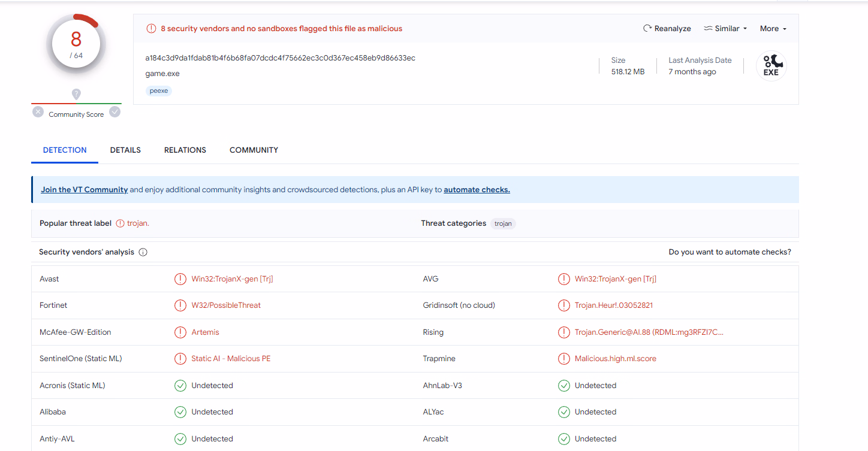Click the Acronis (Static ML) vendor name
This screenshot has width=868, height=451.
pos(73,386)
